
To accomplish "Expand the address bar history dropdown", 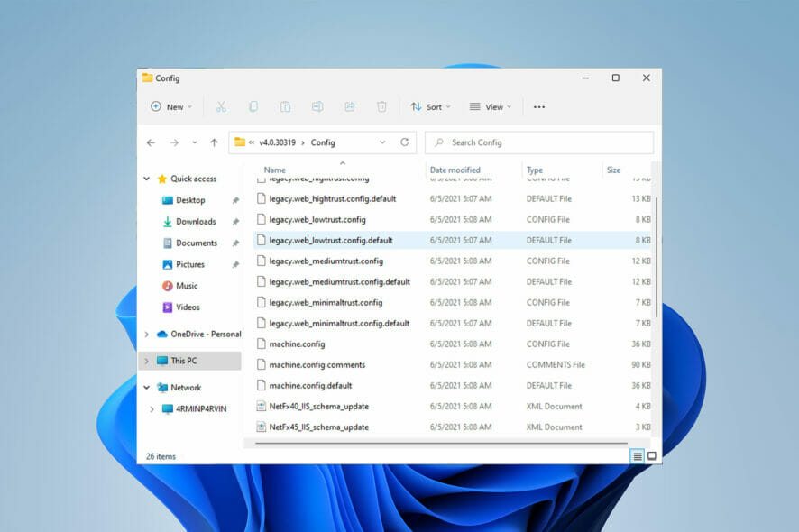I will click(382, 142).
